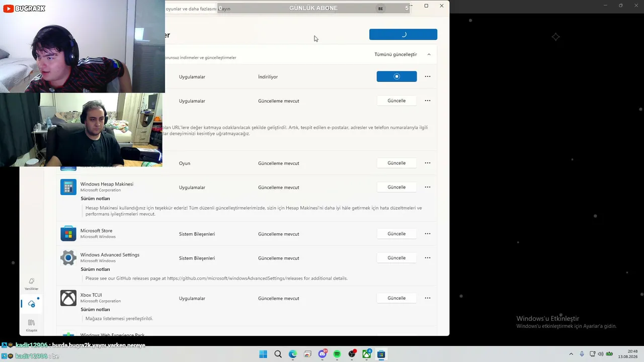Click the blue loading button at top

point(403,34)
